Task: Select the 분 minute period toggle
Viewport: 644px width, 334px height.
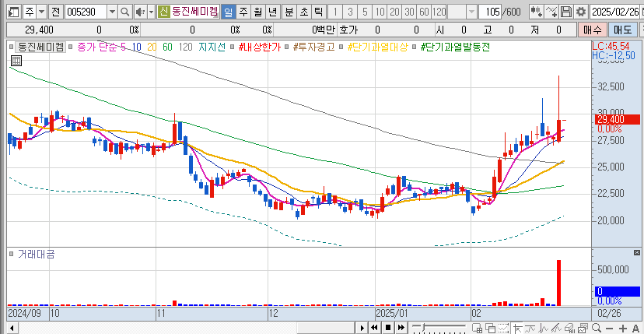Action: pos(289,12)
